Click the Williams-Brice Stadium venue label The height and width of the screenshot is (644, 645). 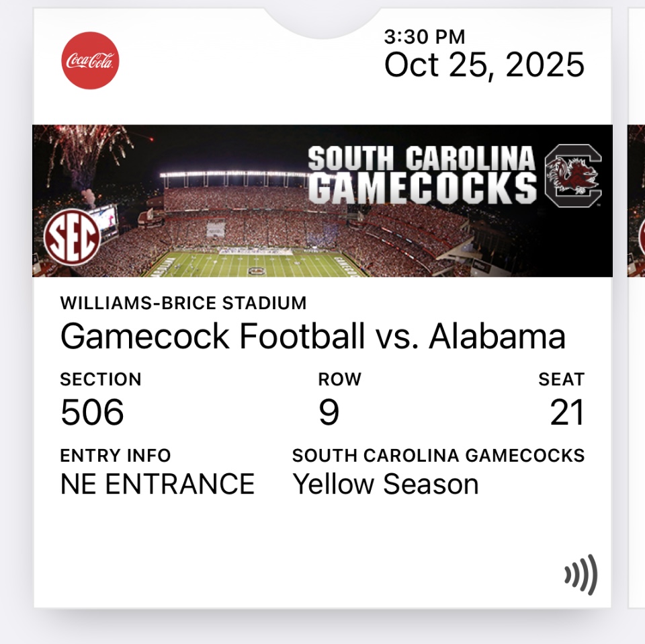coord(183,303)
